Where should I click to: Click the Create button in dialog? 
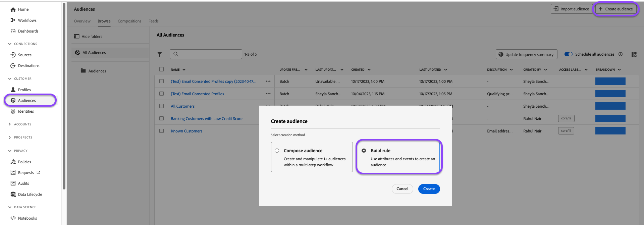(429, 189)
